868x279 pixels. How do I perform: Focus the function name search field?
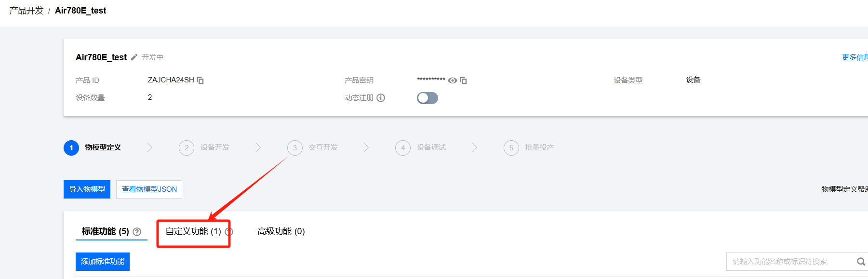pos(790,262)
